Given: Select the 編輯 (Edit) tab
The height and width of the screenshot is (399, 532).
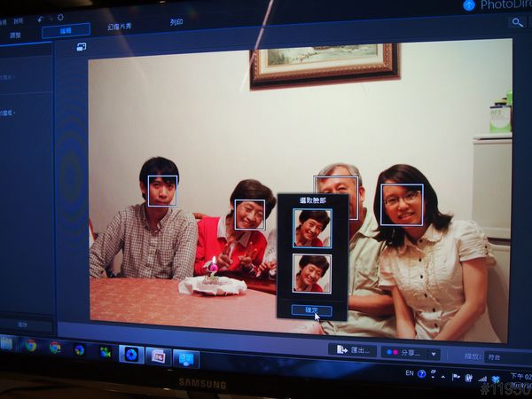Looking at the screenshot, I should tap(66, 31).
